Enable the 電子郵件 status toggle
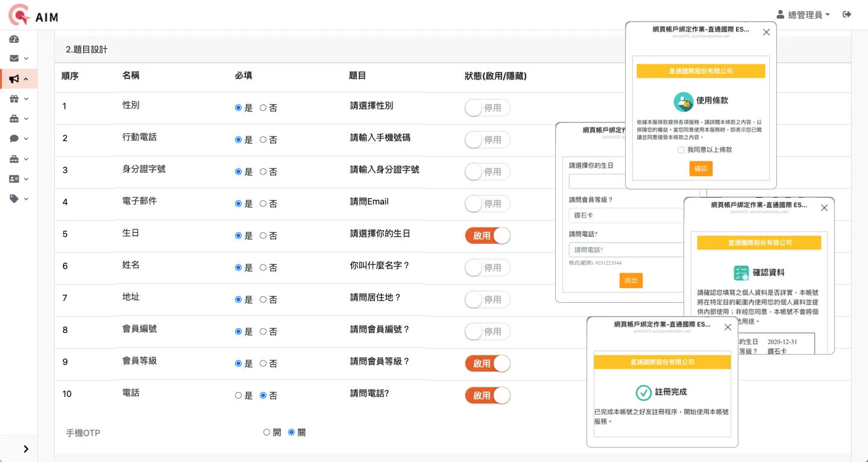 [x=488, y=204]
